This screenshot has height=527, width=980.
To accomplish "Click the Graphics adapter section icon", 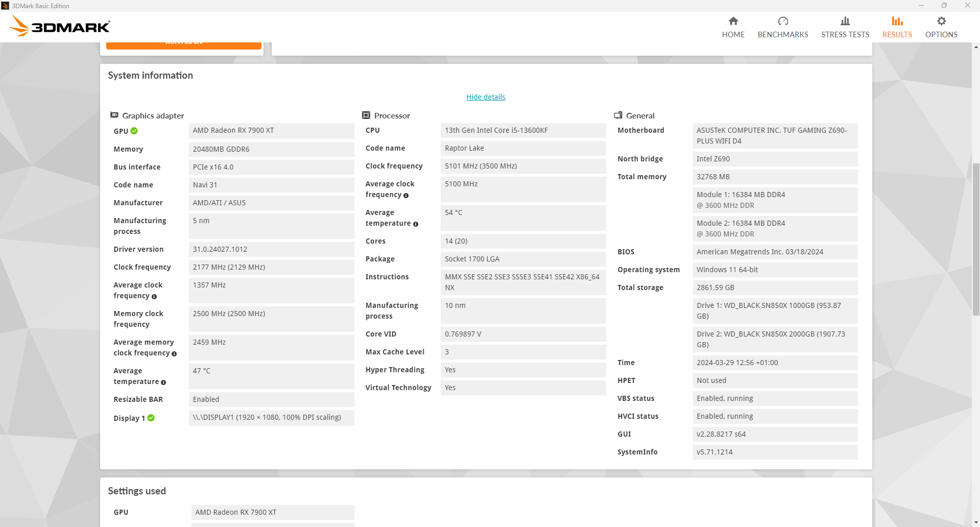I will click(114, 115).
